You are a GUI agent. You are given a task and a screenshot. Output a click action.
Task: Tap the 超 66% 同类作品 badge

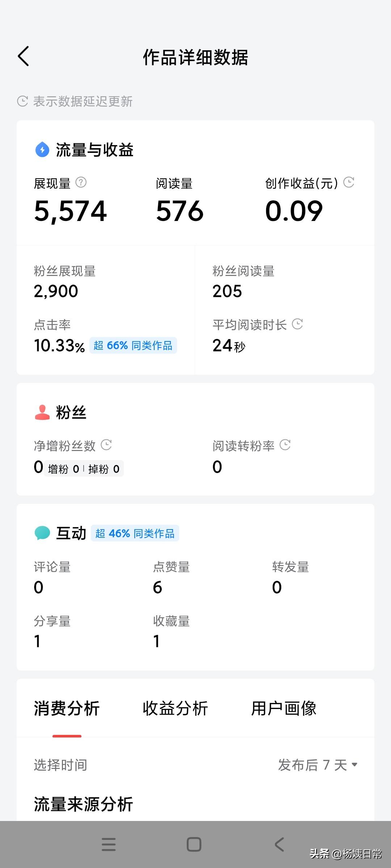coord(133,345)
